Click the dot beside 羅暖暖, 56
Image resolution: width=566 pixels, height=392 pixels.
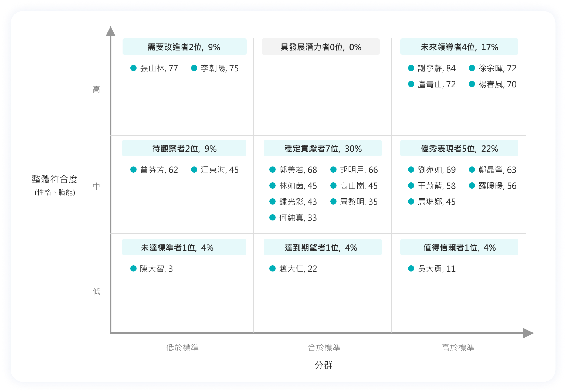tap(472, 185)
